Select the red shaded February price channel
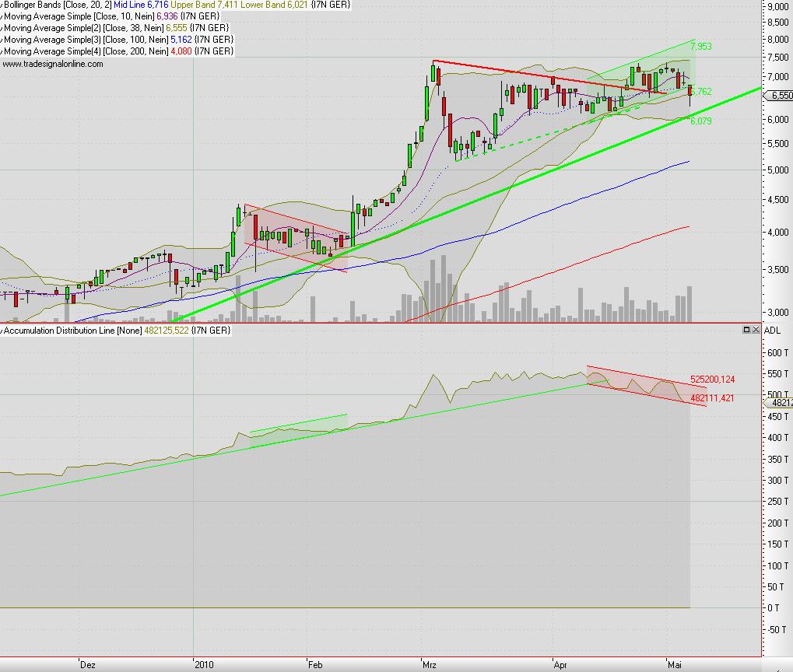This screenshot has width=793, height=672. tap(296, 238)
